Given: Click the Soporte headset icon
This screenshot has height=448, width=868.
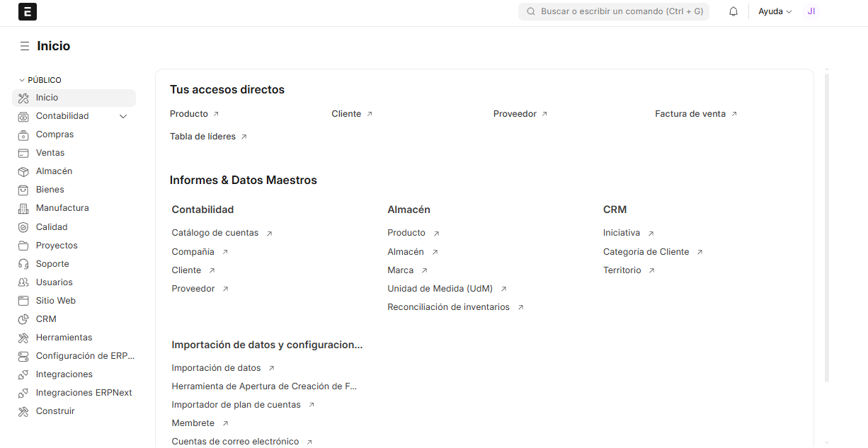Looking at the screenshot, I should pos(23,264).
